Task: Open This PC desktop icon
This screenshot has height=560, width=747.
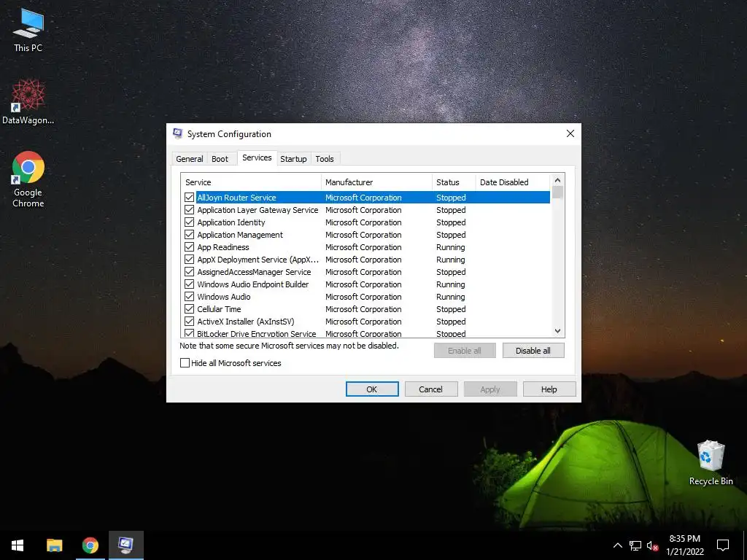Action: point(28,29)
